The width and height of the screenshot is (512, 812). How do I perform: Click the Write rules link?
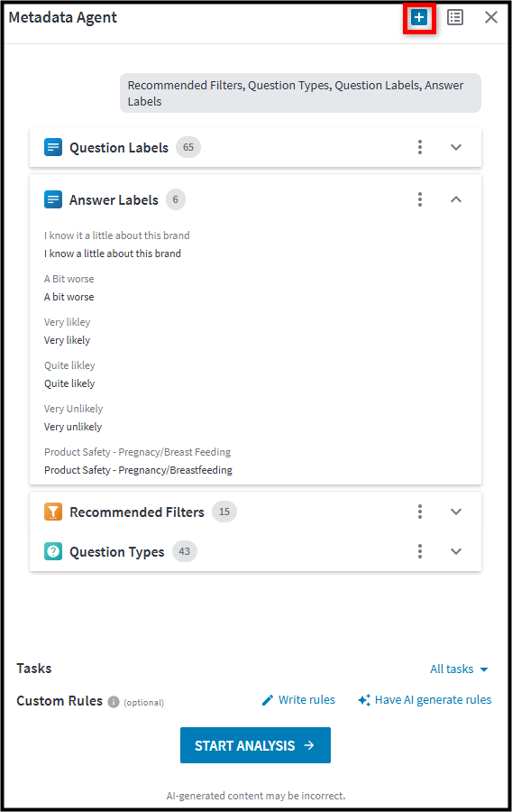[x=298, y=699]
